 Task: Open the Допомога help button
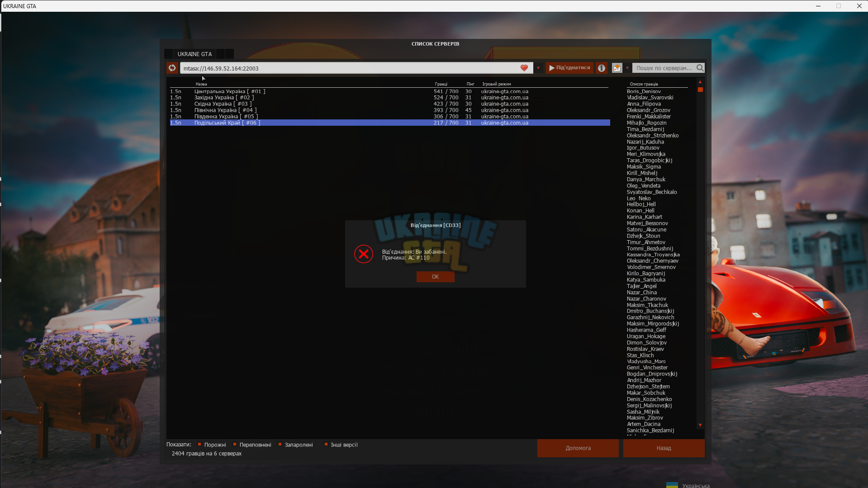(578, 448)
